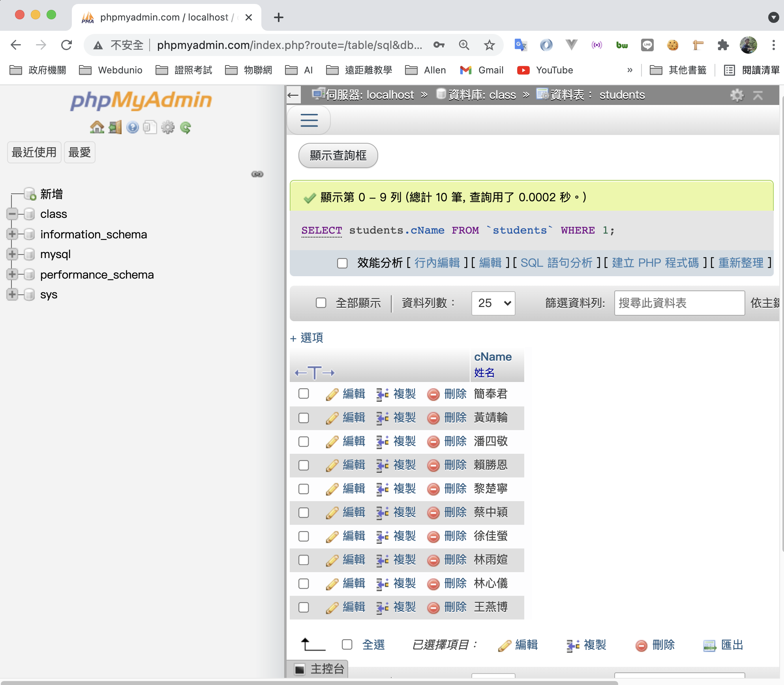Image resolution: width=784 pixels, height=685 pixels.
Task: Click the logout door icon in sidebar
Action: (115, 127)
